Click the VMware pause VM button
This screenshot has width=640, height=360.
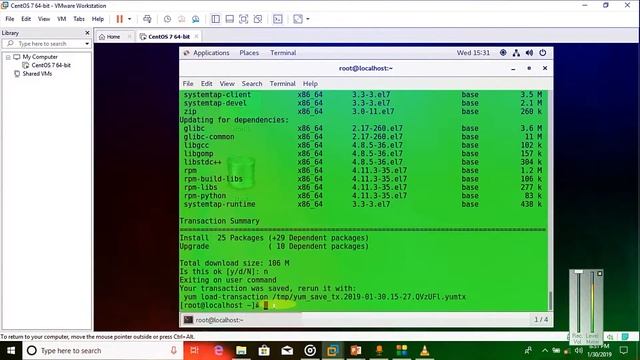click(119, 19)
